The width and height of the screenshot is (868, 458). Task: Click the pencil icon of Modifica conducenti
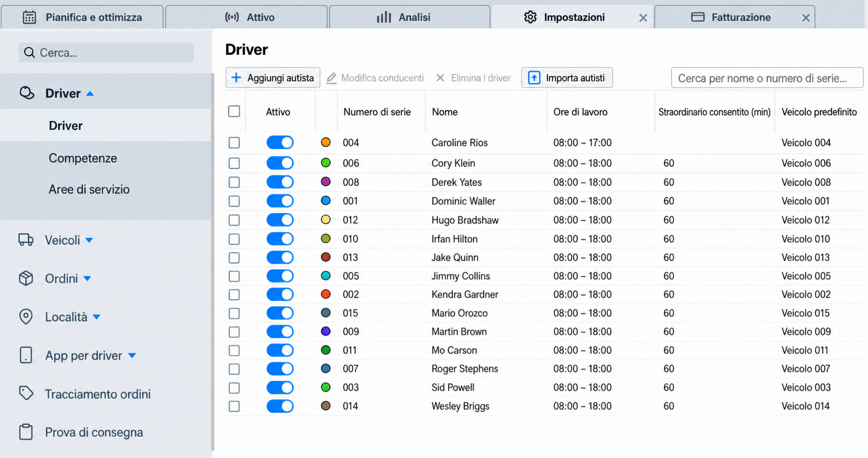click(332, 78)
